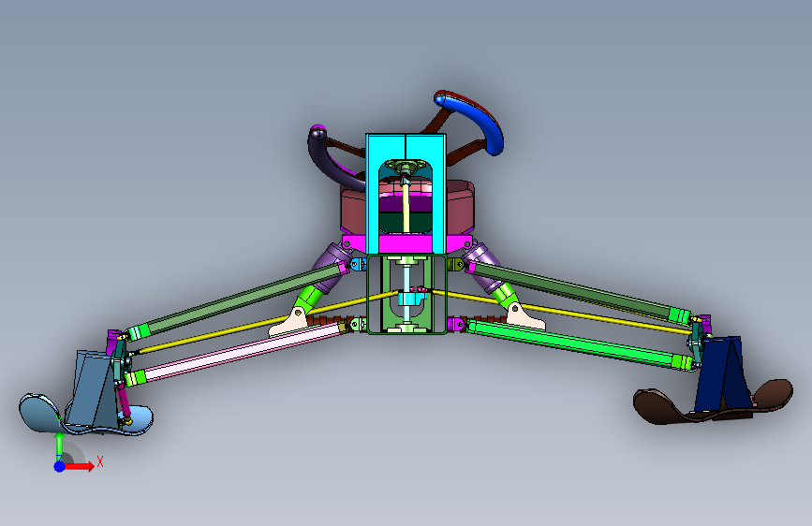
Task: Select the vertical yellow shaft inside cyan frame
Action: [406, 208]
